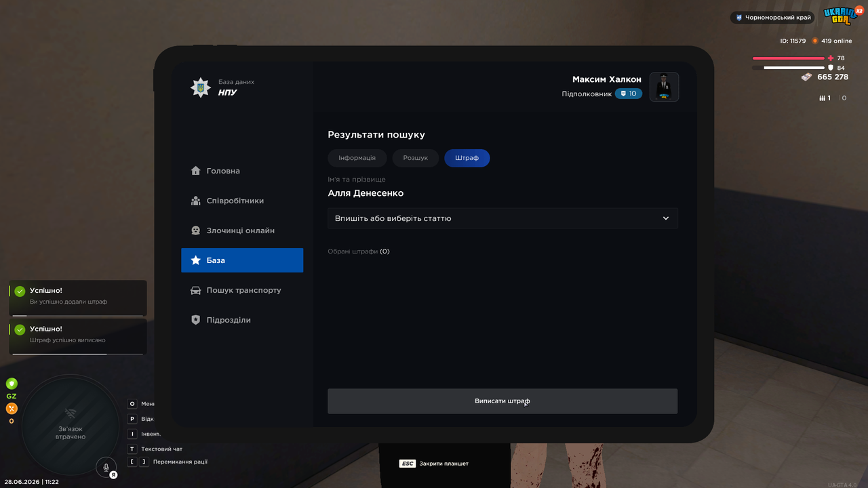The height and width of the screenshot is (488, 868).
Task: Click the red health cross icon
Action: (831, 58)
